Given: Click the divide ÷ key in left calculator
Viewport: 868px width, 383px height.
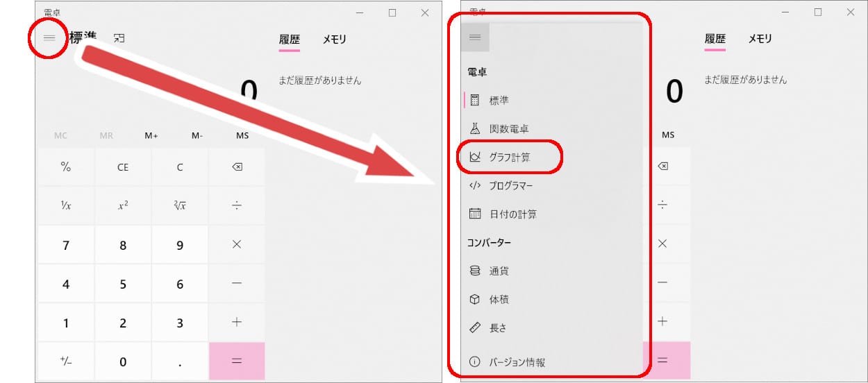Looking at the screenshot, I should click(x=237, y=205).
